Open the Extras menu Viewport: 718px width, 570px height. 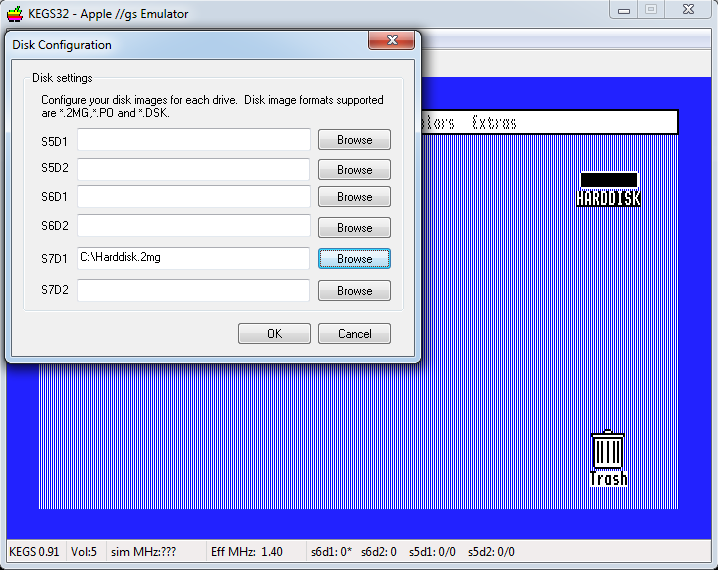tap(494, 123)
